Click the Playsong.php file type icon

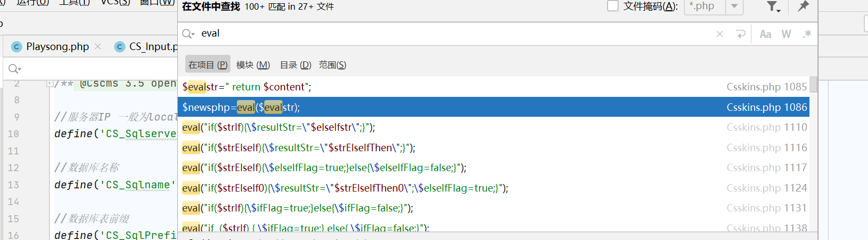point(17,47)
